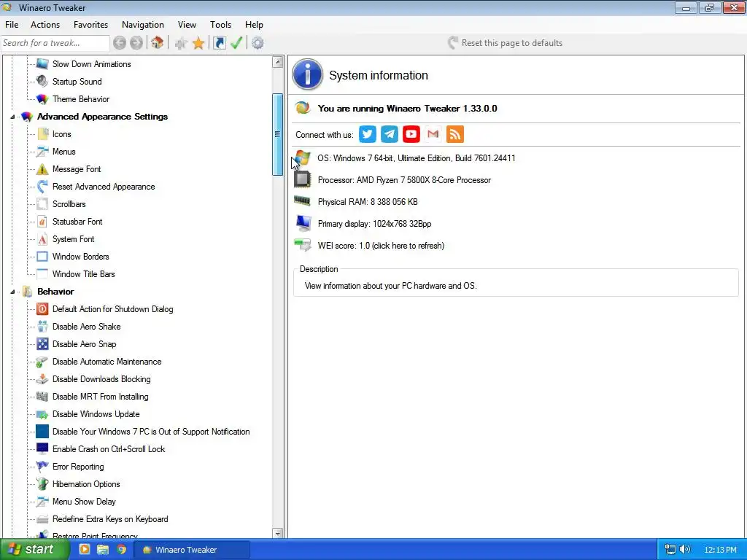The width and height of the screenshot is (747, 560).
Task: Select the Scrollbars tree item
Action: tap(69, 204)
